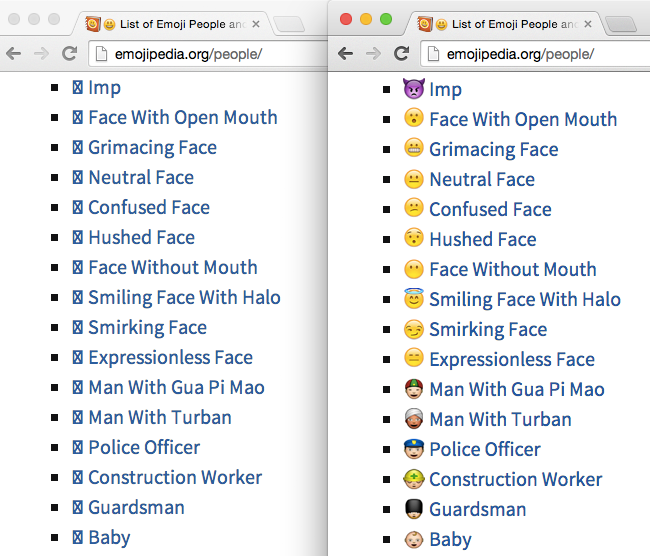Close the Emoji People tab in left window

pyautogui.click(x=256, y=24)
